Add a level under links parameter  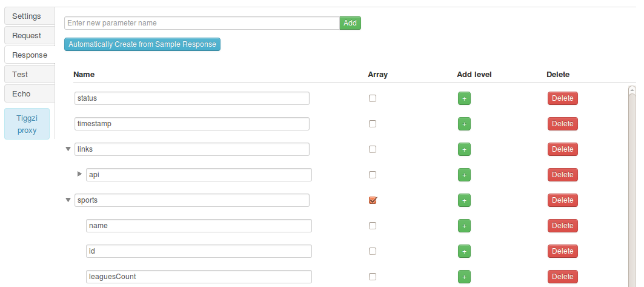[x=464, y=149]
